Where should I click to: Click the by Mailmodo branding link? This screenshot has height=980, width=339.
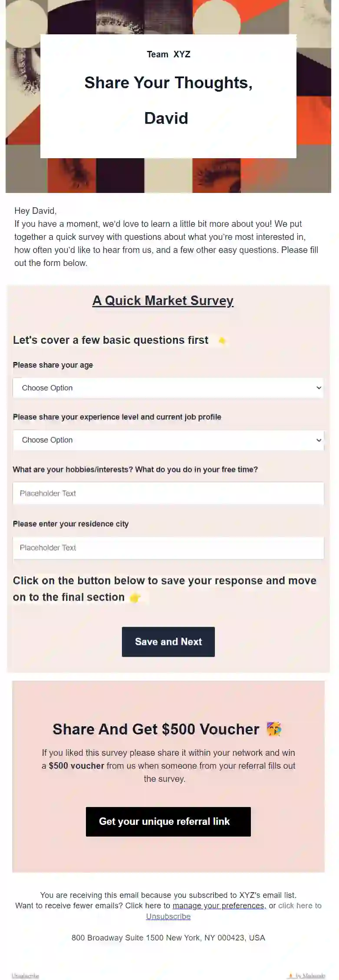tap(311, 975)
